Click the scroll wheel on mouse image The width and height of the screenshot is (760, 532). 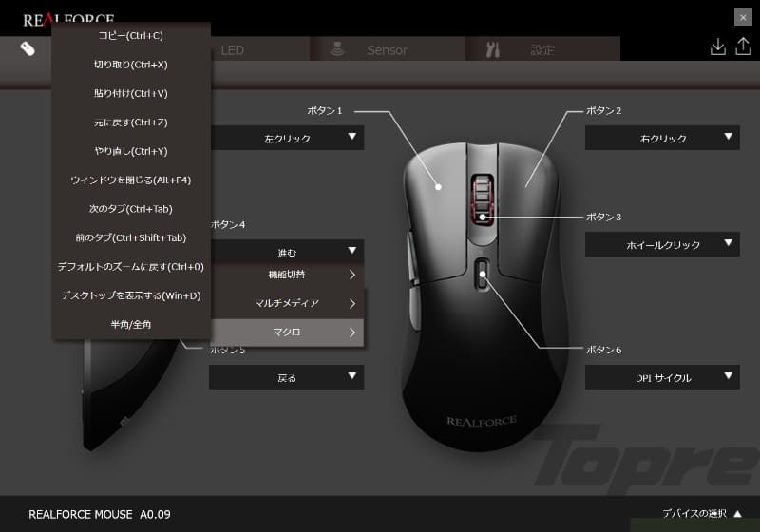coord(483,199)
